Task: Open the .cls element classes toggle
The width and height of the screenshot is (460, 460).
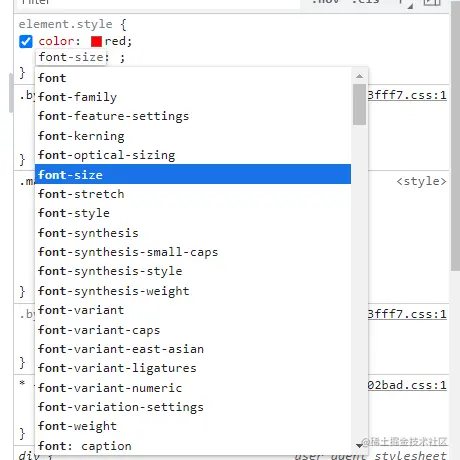Action: [366, 2]
